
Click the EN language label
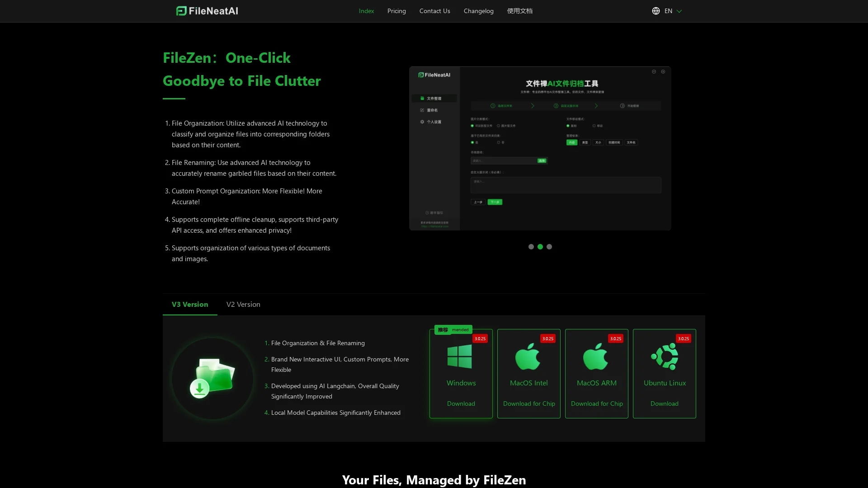668,11
